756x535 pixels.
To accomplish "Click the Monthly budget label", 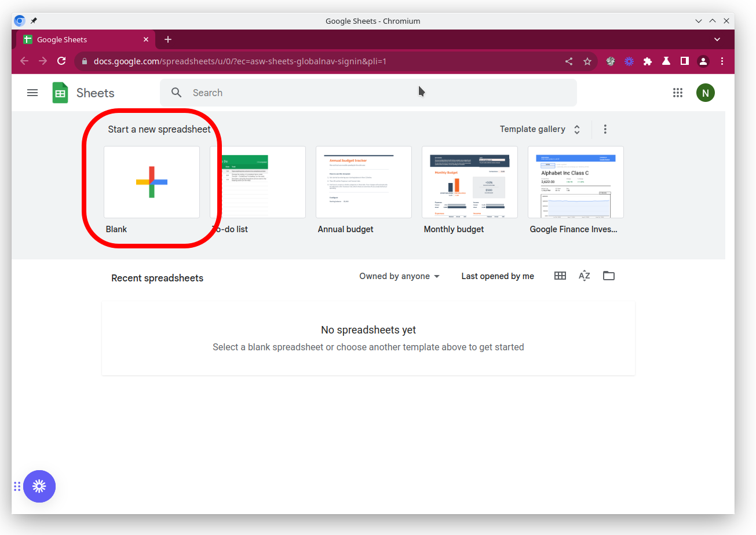I will click(454, 229).
